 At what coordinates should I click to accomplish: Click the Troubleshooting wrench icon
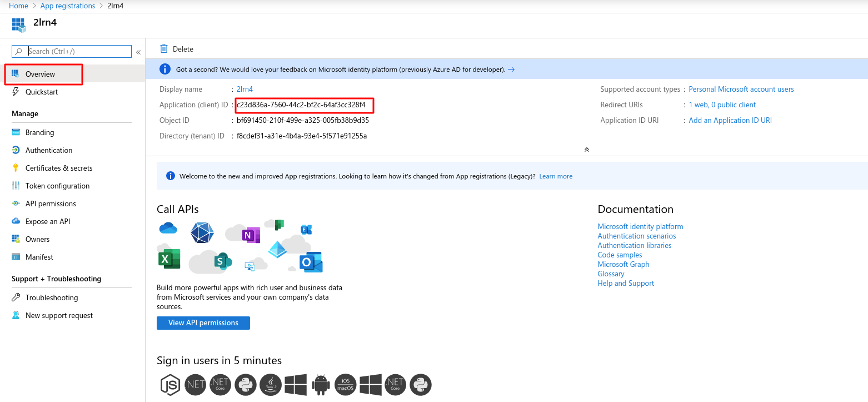tap(16, 297)
